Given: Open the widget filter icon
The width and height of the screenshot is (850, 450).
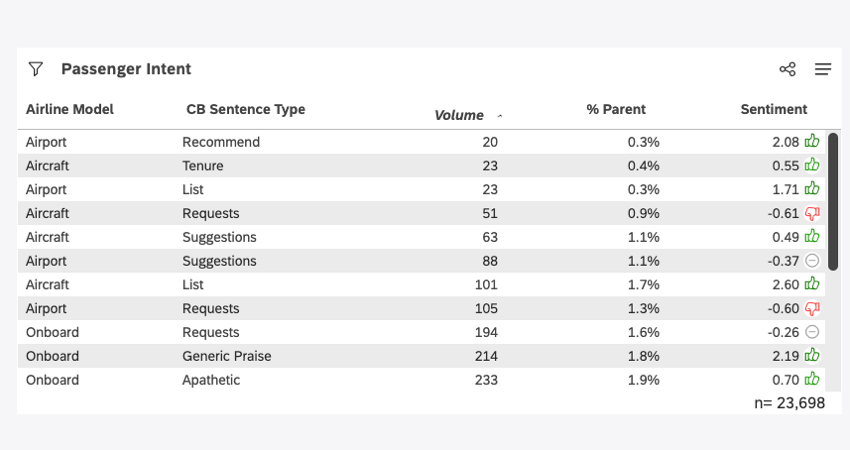Looking at the screenshot, I should [x=36, y=69].
